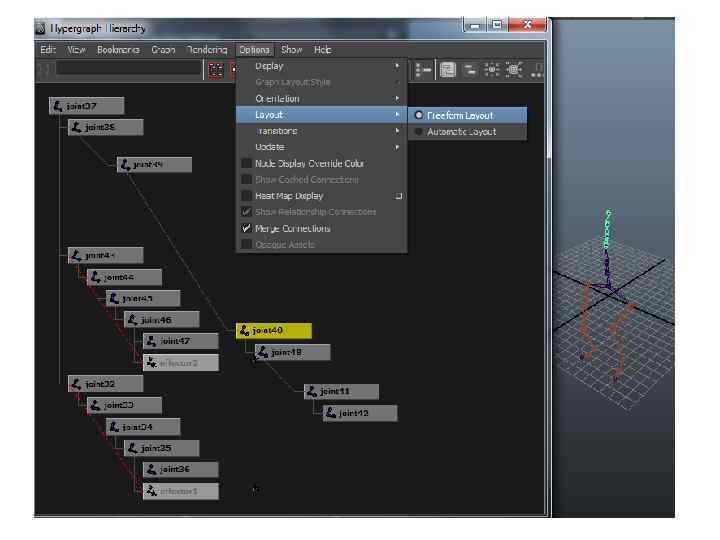Click the effector icon on the effector2 node
Screen dimensions: 720x540
pos(151,363)
